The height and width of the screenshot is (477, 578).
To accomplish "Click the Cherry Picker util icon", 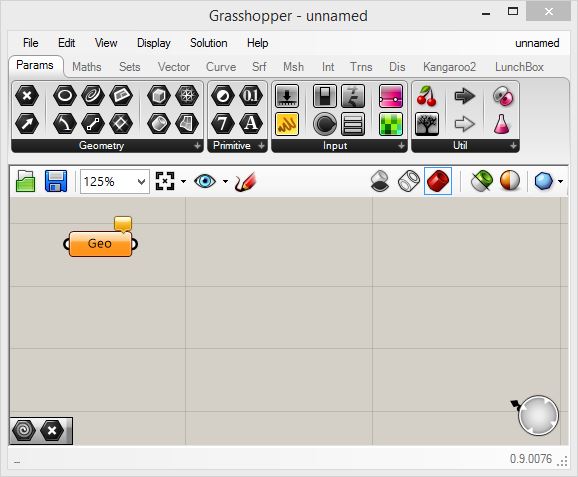I will tap(426, 96).
